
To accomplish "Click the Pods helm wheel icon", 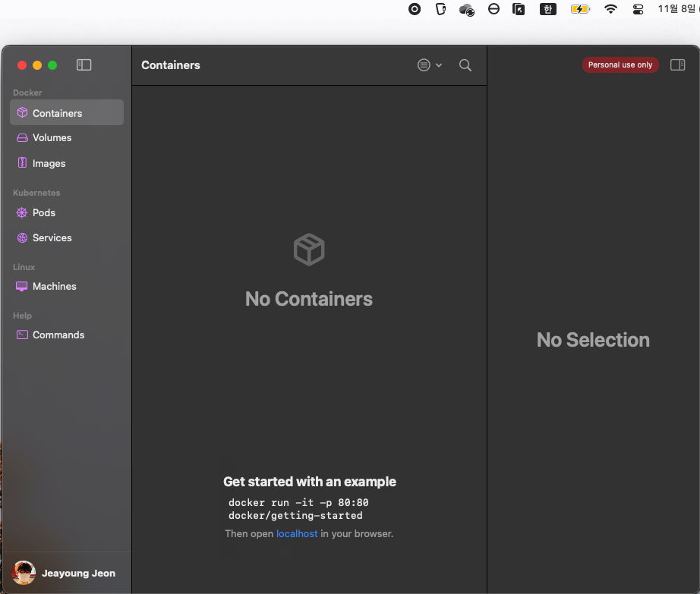I will (x=22, y=212).
